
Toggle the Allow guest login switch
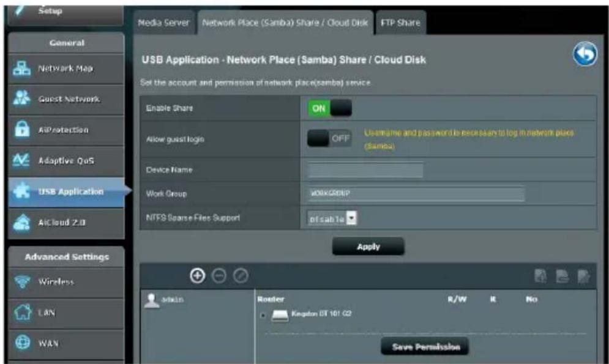pos(329,138)
